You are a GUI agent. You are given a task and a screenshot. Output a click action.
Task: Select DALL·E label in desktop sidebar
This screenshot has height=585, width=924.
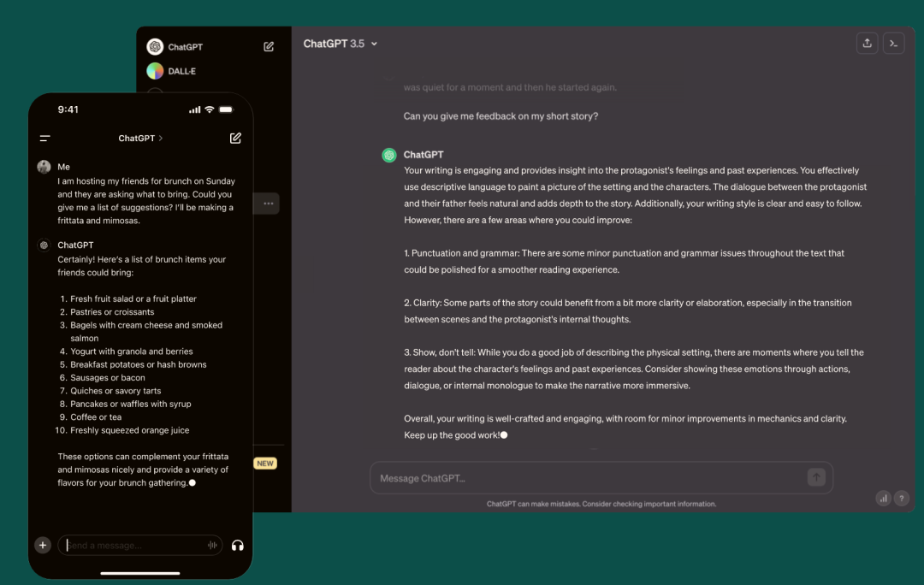point(181,71)
